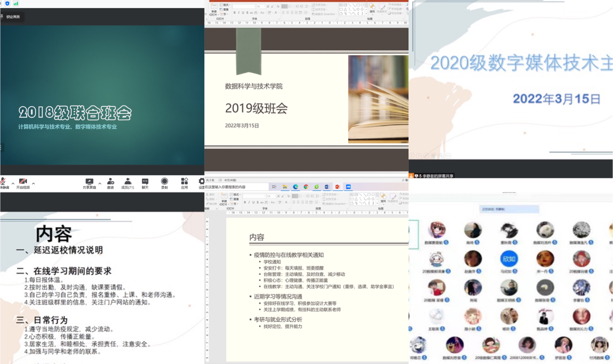This screenshot has width=613, height=364.
Task: Click the green signal bars network icon
Action: (16, 3)
